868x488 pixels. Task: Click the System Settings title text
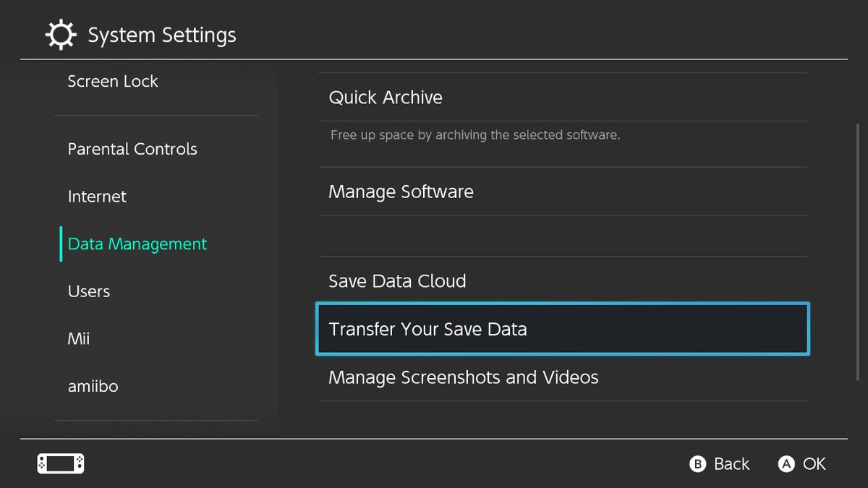(162, 34)
